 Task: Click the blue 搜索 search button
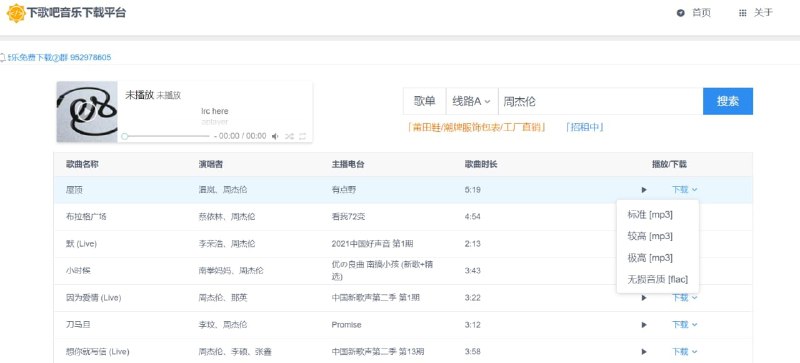[x=728, y=101]
